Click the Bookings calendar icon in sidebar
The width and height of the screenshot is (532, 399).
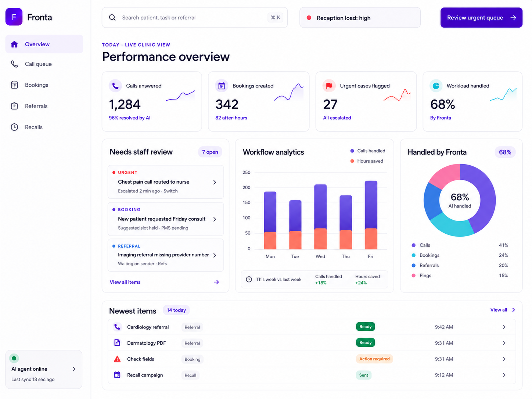pos(14,85)
